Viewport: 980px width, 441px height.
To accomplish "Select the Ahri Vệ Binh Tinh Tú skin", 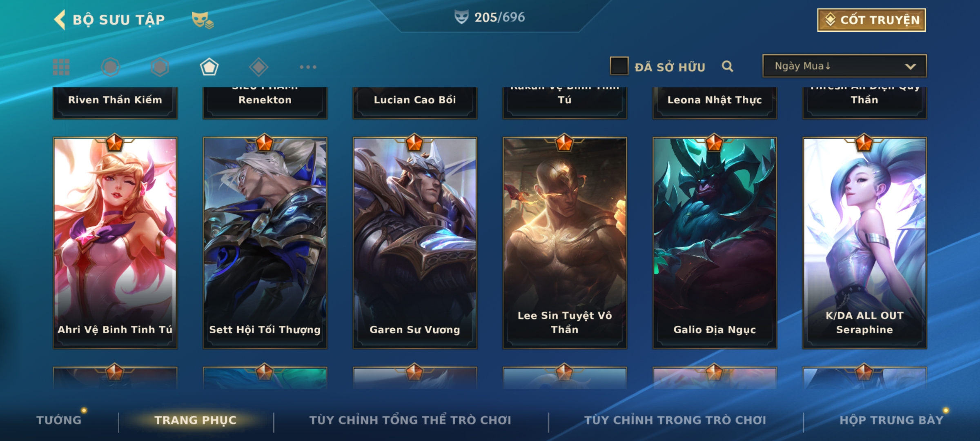I will point(115,243).
